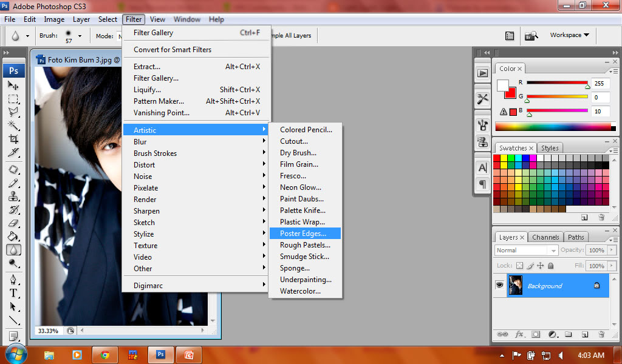The width and height of the screenshot is (622, 364).
Task: Toggle lock transparent pixels
Action: point(520,266)
